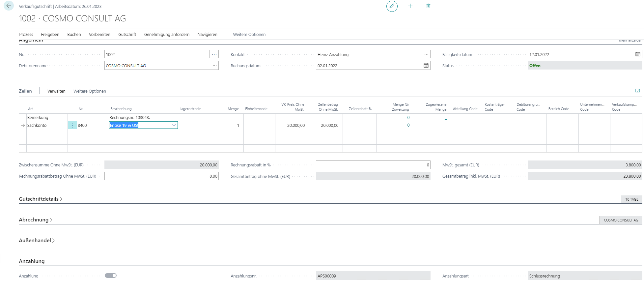Expand the Abrechnung section
The width and height of the screenshot is (644, 289).
point(36,220)
